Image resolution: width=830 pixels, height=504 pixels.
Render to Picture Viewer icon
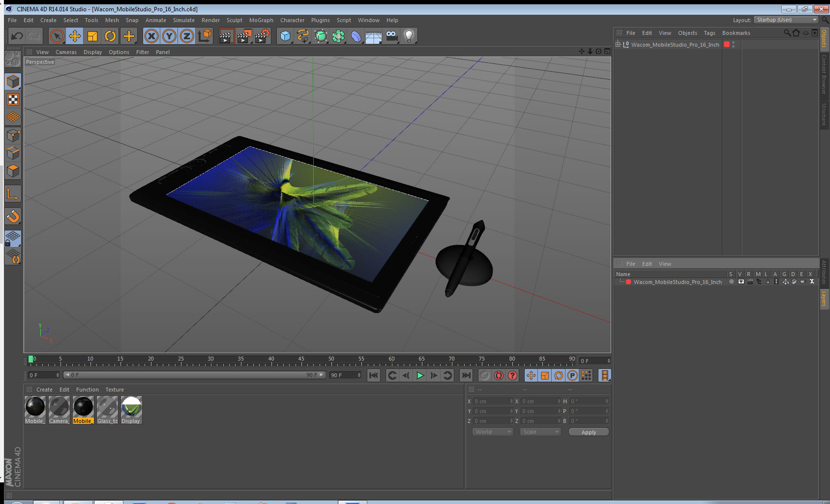(244, 36)
